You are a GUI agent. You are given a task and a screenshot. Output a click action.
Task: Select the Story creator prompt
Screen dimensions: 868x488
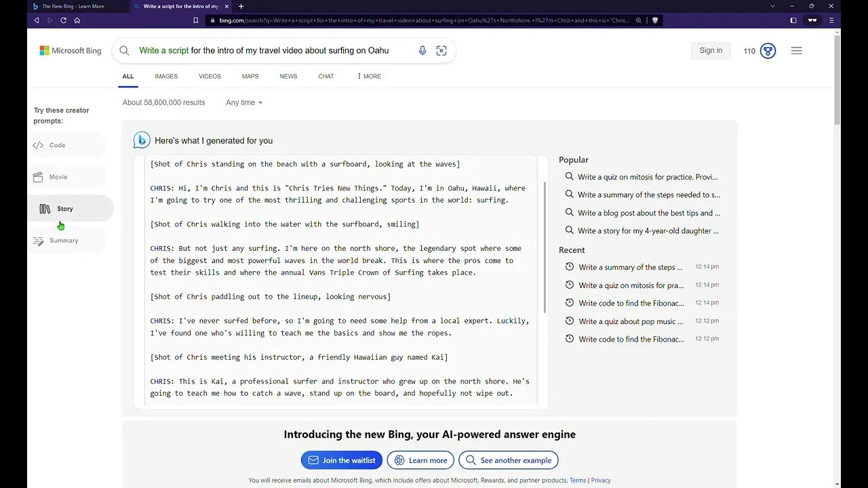pos(70,209)
